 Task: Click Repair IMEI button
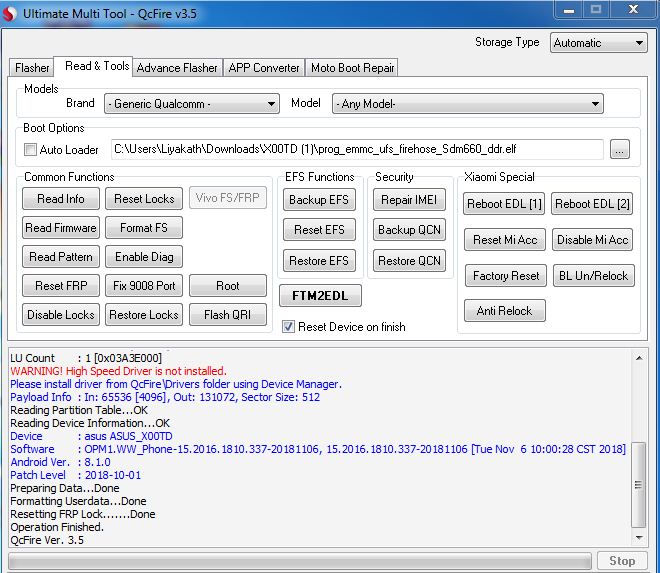409,200
